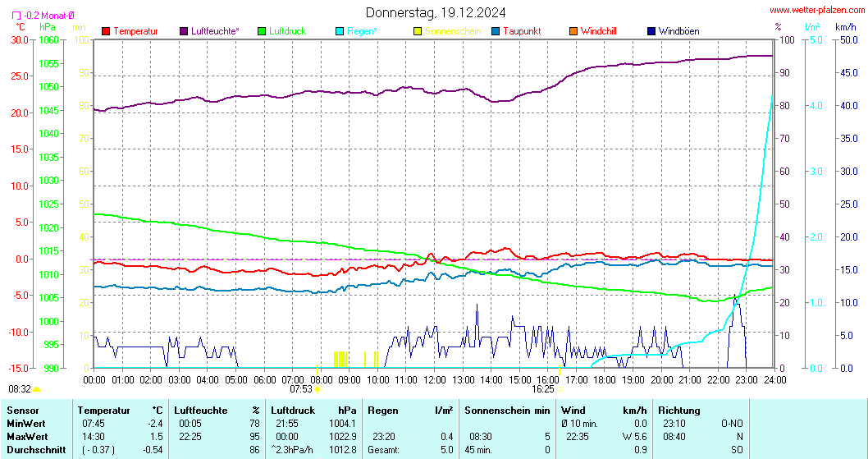Click the Temperatur column header in table

click(x=103, y=411)
